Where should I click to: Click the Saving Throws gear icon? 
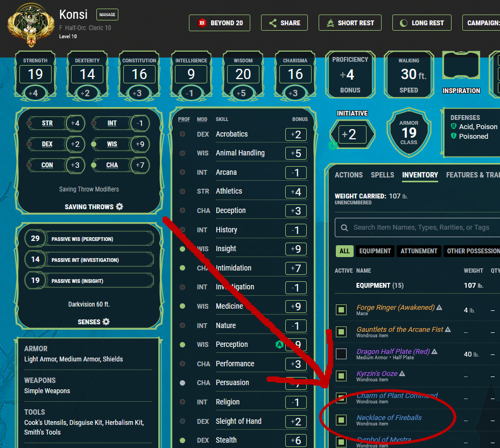(x=119, y=207)
